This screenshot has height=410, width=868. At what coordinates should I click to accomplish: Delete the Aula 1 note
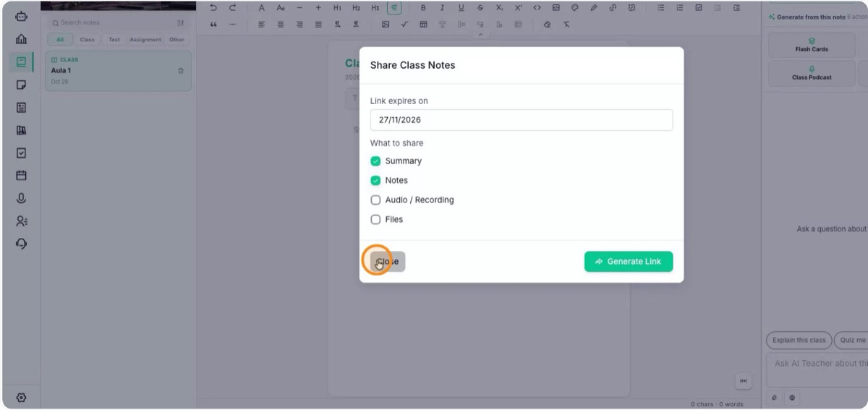coord(181,71)
